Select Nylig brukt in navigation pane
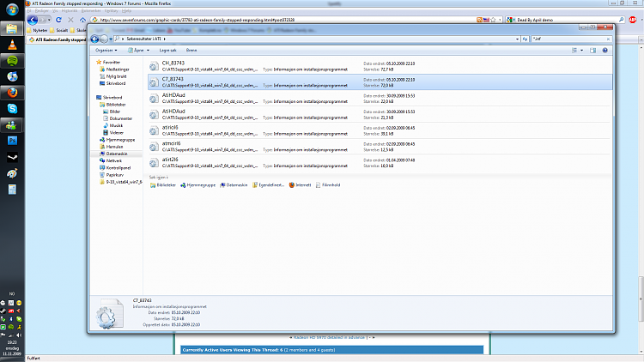 point(113,76)
